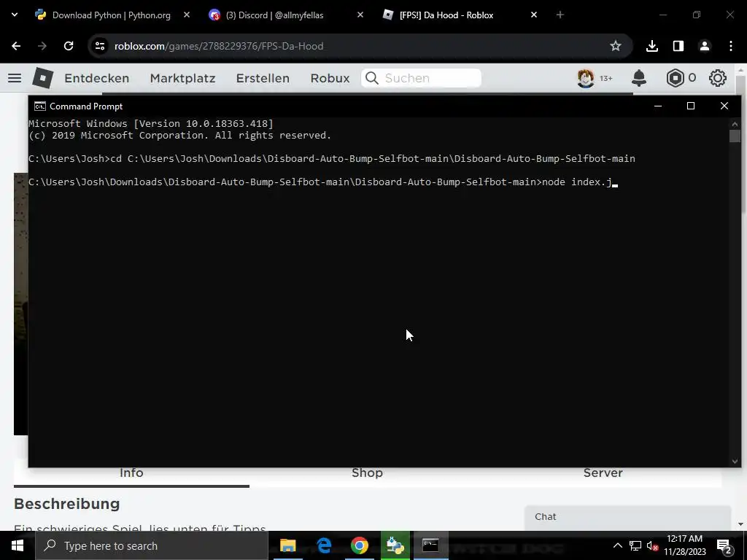Toggle Chrome side panel icon

678,46
